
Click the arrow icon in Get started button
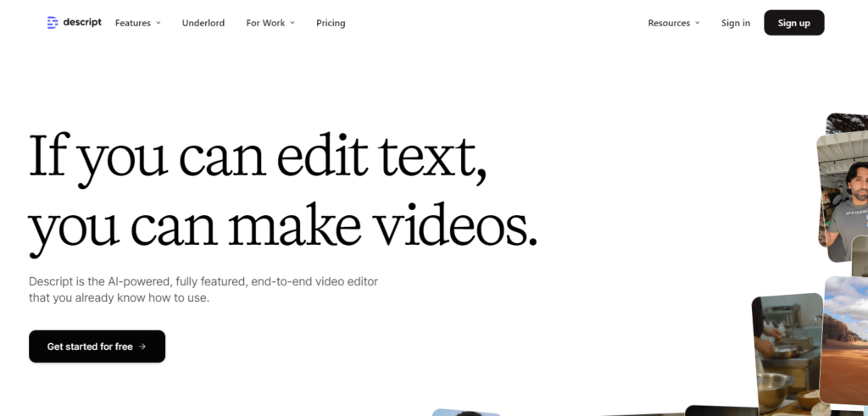(x=142, y=347)
